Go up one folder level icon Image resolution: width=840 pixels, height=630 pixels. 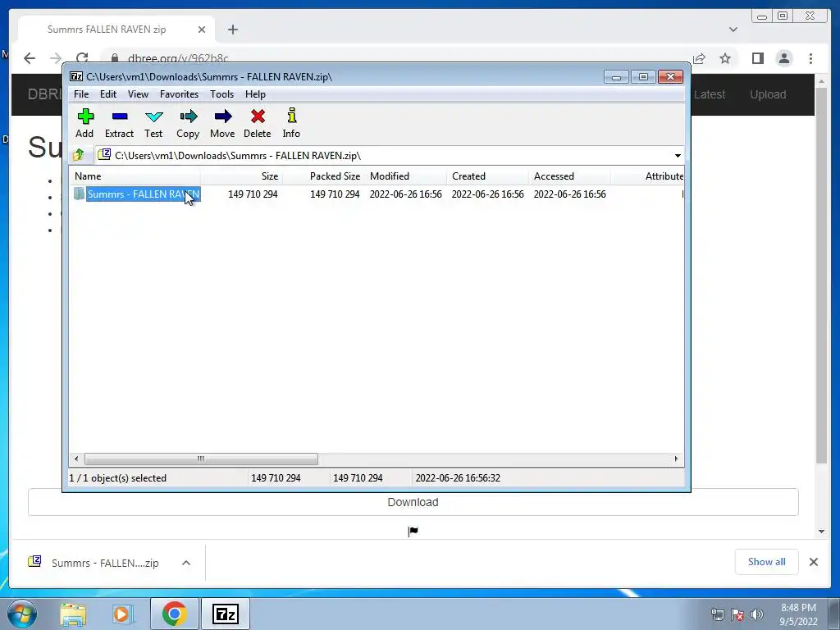coord(79,155)
